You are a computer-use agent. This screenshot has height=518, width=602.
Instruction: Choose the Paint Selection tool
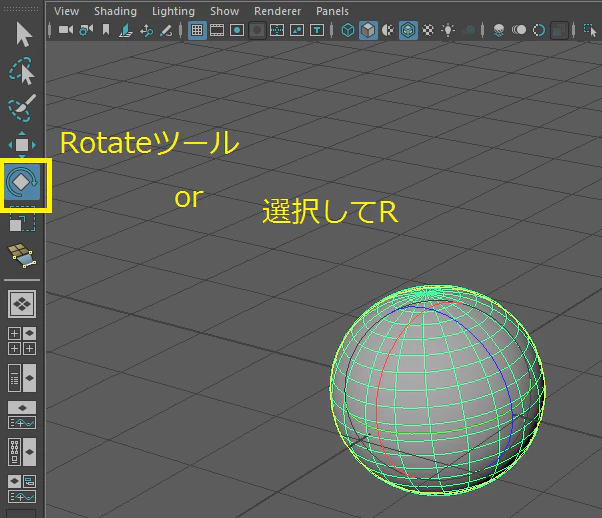(22, 108)
